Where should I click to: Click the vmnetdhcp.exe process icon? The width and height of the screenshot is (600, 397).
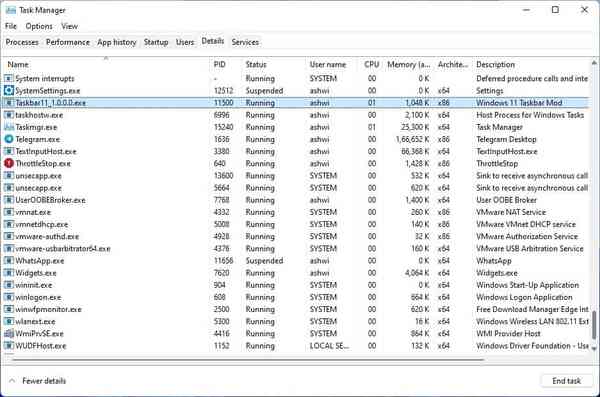tap(9, 224)
